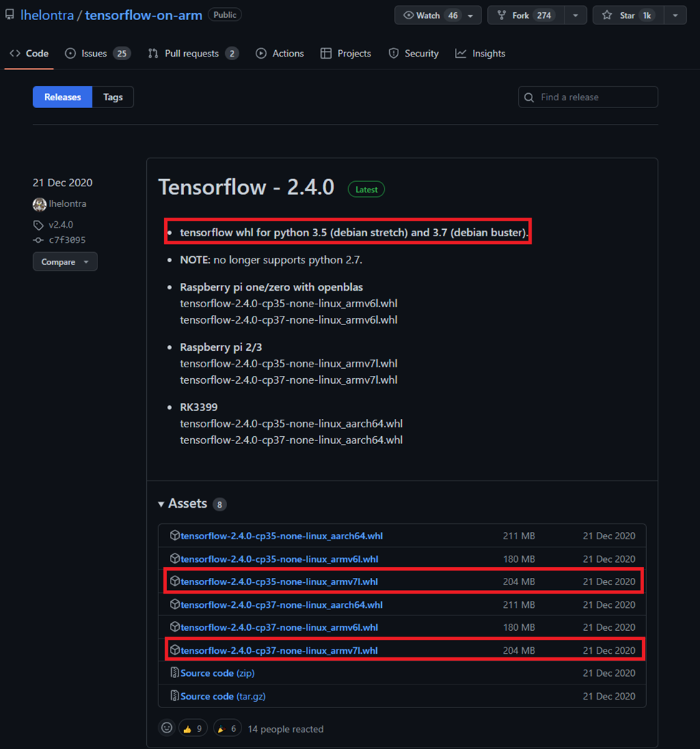Click the Assets count badge 8
Viewport: 700px width, 749px height.
[x=219, y=504]
